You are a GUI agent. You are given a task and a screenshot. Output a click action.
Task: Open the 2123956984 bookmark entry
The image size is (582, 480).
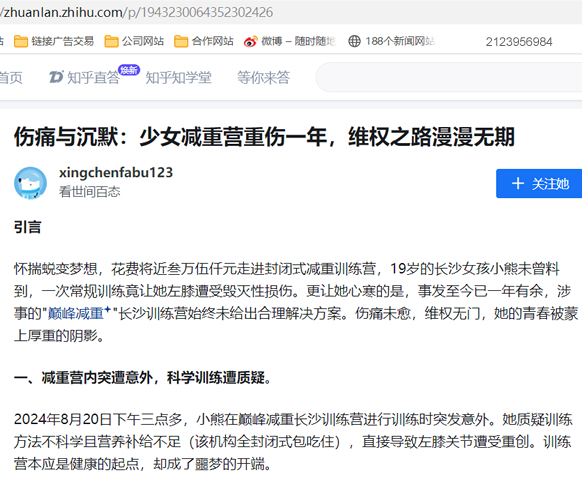tap(519, 42)
